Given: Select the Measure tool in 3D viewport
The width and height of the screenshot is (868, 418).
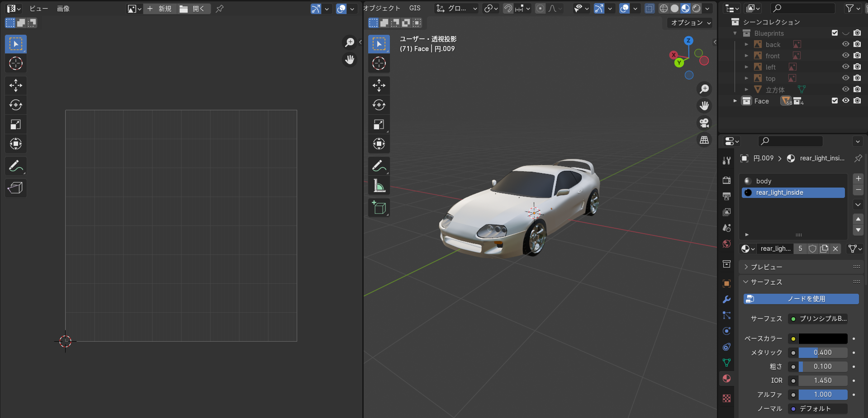Looking at the screenshot, I should [x=379, y=186].
